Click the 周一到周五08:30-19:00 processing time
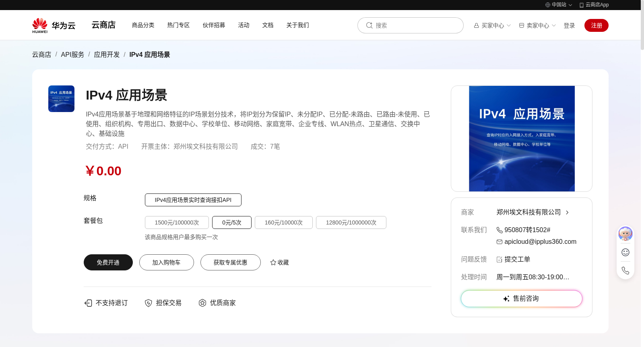Viewport: 644px width, 347px height. (533, 277)
